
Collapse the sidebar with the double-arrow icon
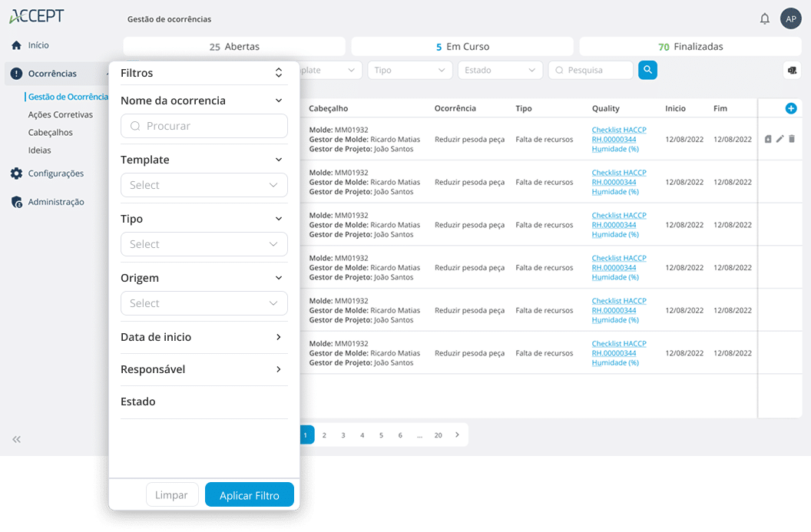16,439
